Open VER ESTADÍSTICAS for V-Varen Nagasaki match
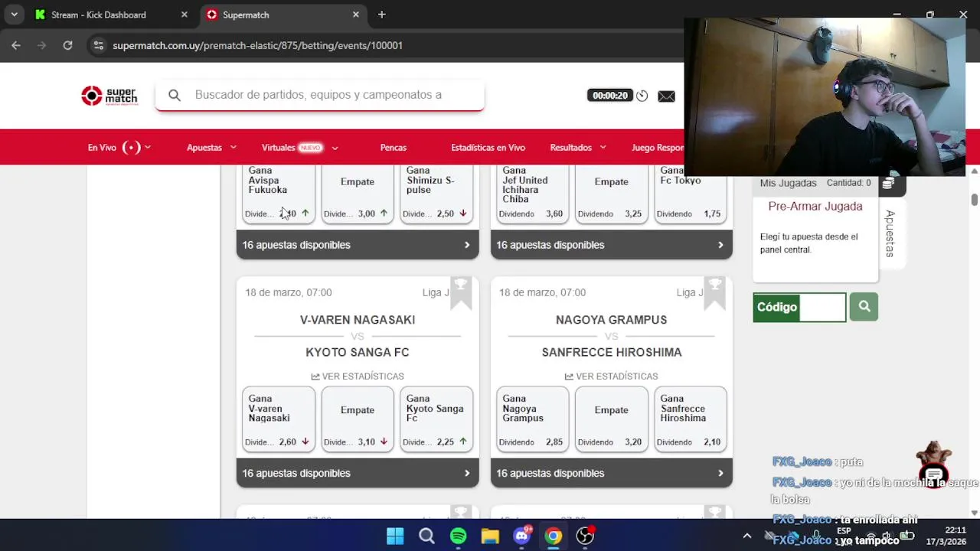The height and width of the screenshot is (551, 980). pyautogui.click(x=358, y=377)
